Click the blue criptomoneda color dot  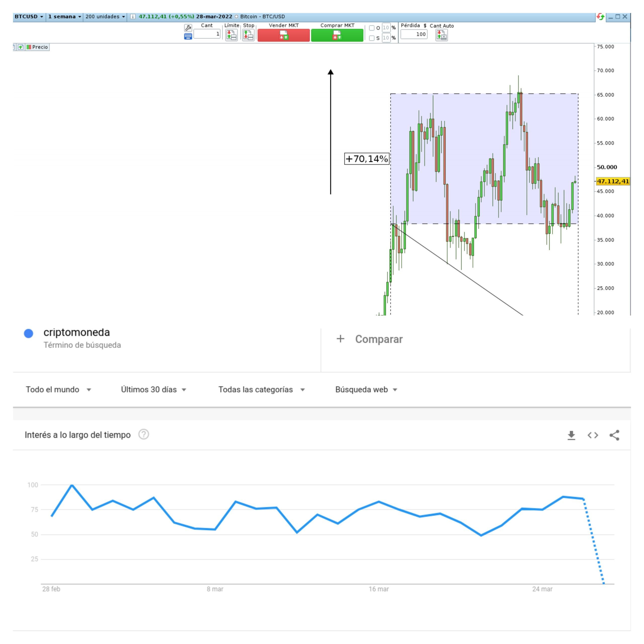tap(29, 333)
